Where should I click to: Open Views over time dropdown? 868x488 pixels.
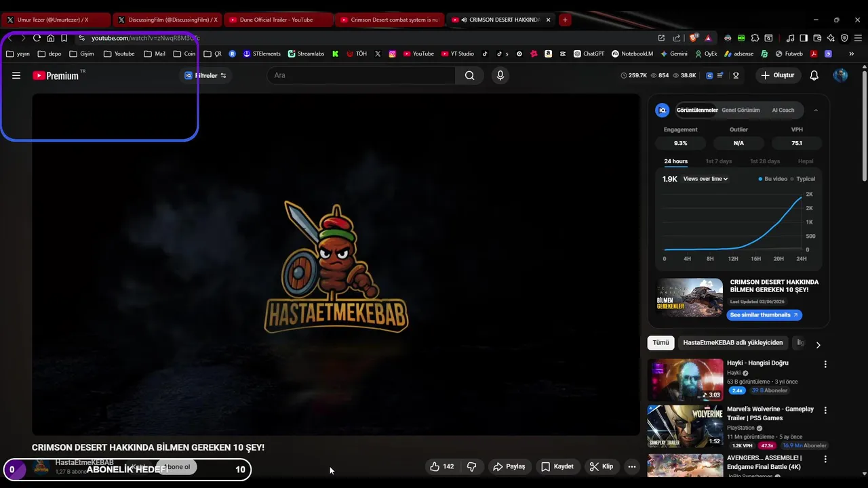tap(705, 179)
